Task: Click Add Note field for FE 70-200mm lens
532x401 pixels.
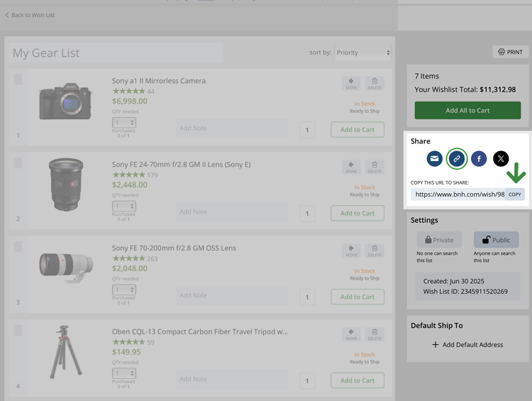Action: click(x=232, y=295)
